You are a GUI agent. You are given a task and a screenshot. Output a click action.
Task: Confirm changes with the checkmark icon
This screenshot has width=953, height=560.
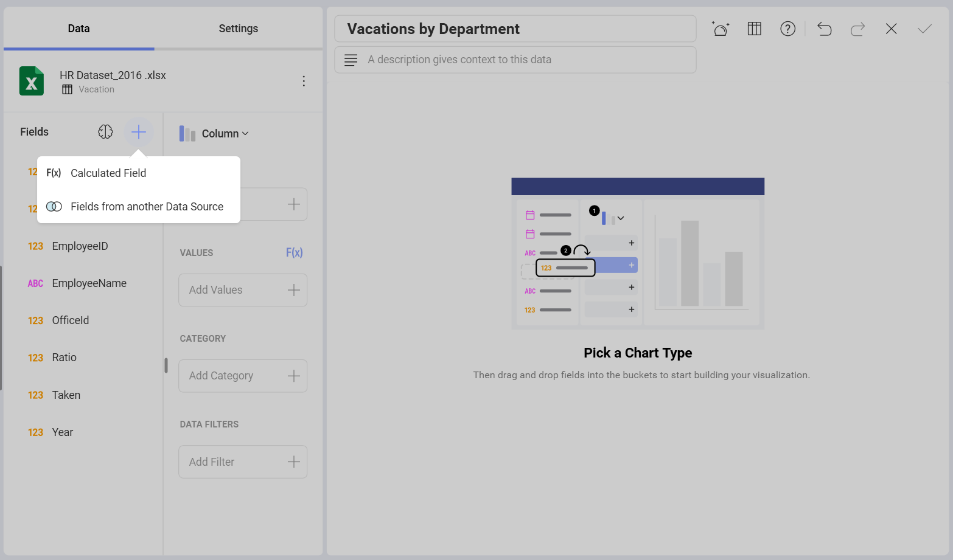[x=925, y=29]
